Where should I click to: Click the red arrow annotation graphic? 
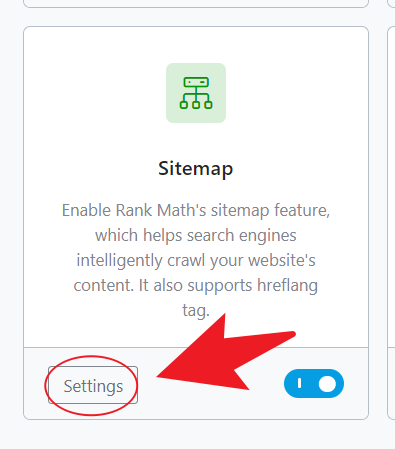coord(226,355)
